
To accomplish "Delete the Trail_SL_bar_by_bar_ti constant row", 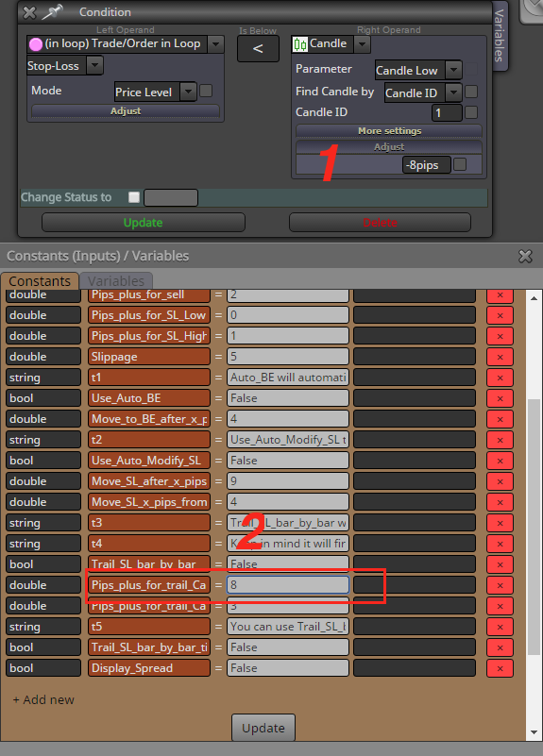I will tap(500, 647).
